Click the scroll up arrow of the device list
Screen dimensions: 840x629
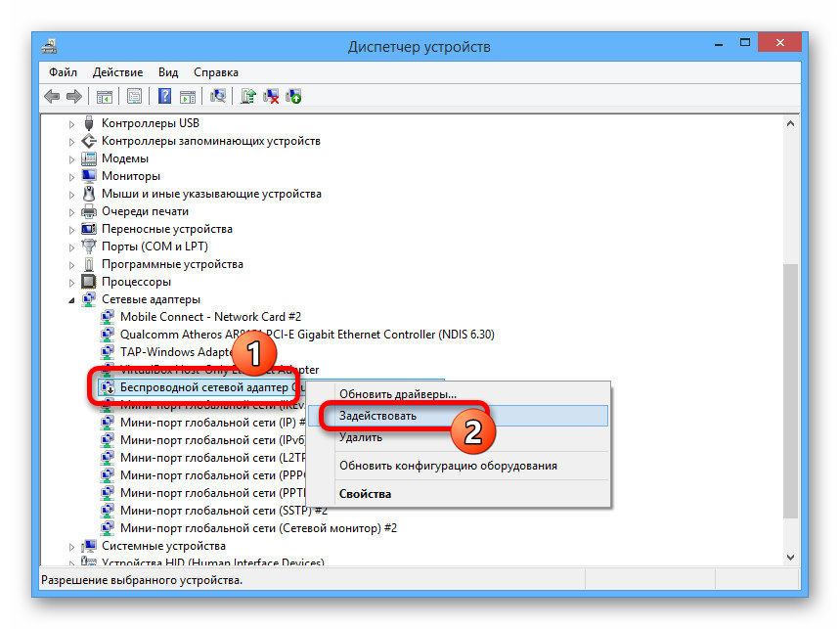click(790, 123)
